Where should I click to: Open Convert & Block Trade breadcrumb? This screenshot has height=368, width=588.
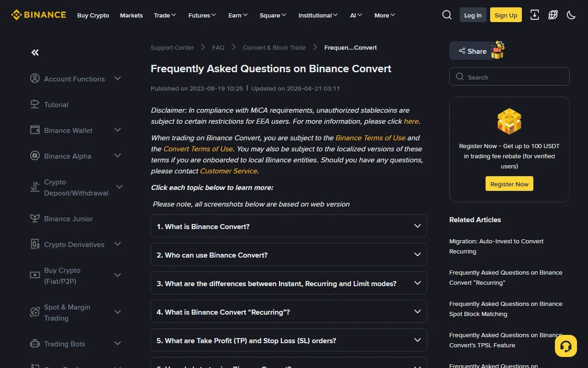pos(274,47)
